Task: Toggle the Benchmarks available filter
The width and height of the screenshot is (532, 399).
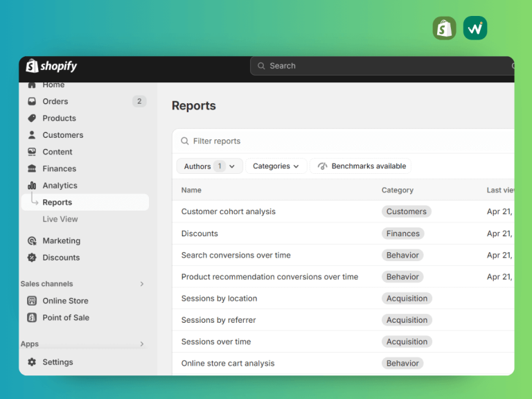Action: tap(361, 166)
